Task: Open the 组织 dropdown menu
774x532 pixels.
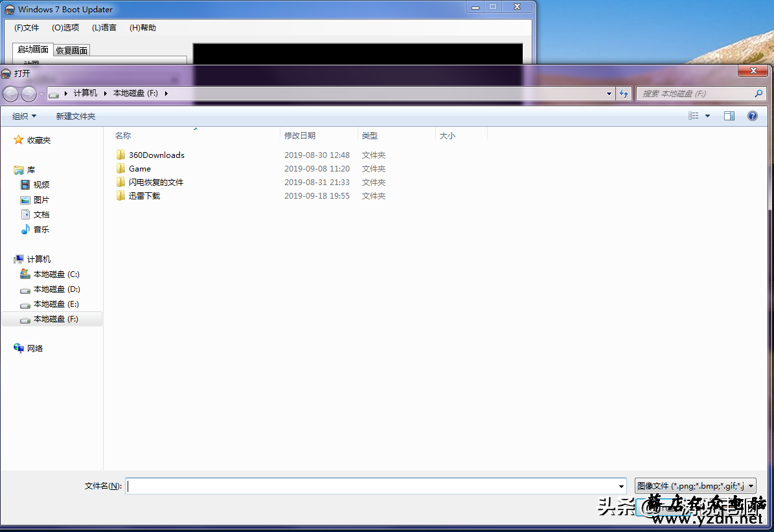Action: click(x=24, y=116)
